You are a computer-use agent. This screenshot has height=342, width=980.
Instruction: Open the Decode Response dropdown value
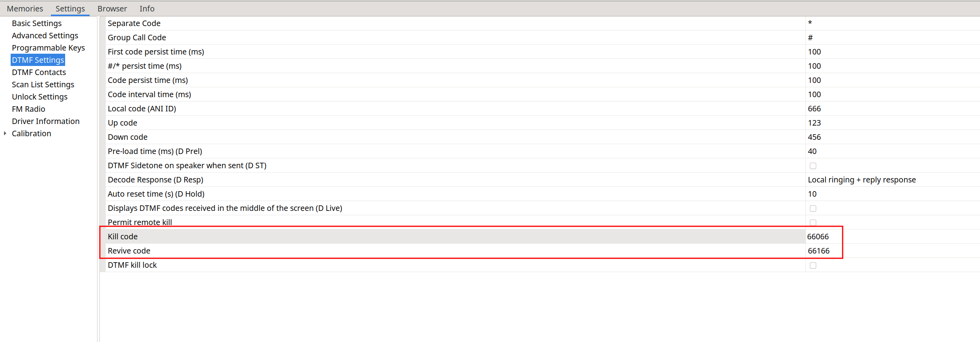point(862,180)
